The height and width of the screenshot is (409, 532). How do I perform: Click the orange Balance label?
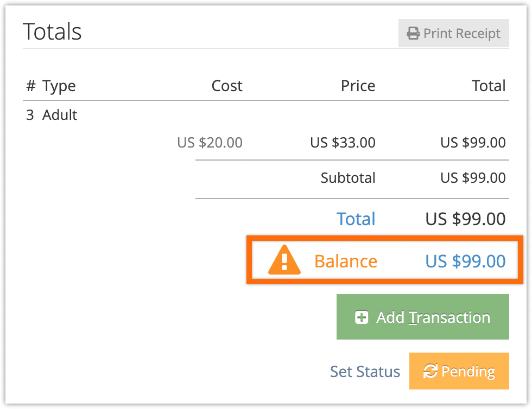point(346,261)
